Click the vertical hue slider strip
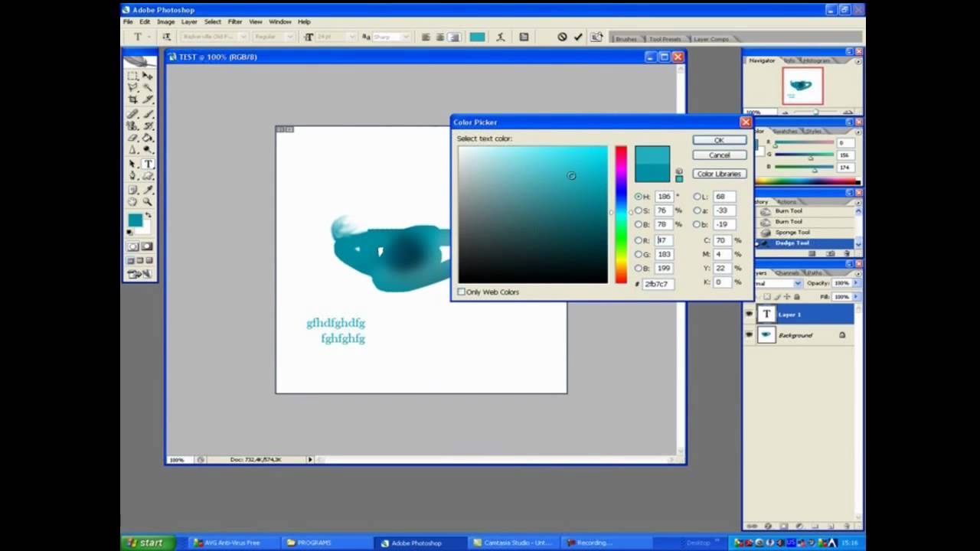 click(x=620, y=214)
